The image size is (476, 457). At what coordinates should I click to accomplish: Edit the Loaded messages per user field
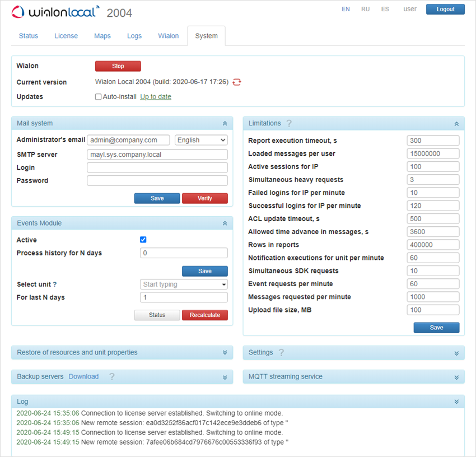pyautogui.click(x=433, y=153)
